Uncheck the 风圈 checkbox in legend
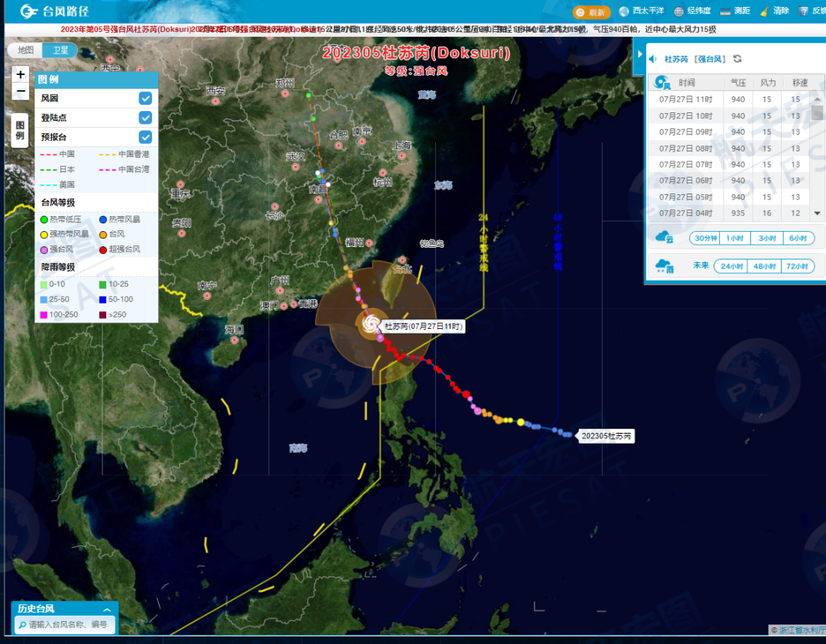This screenshot has height=644, width=826. coord(145,98)
